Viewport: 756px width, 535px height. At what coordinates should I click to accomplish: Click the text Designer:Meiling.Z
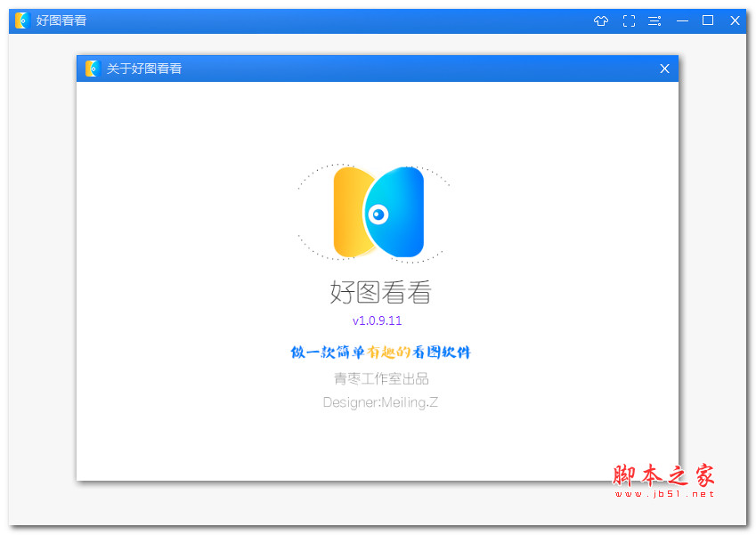click(x=380, y=402)
